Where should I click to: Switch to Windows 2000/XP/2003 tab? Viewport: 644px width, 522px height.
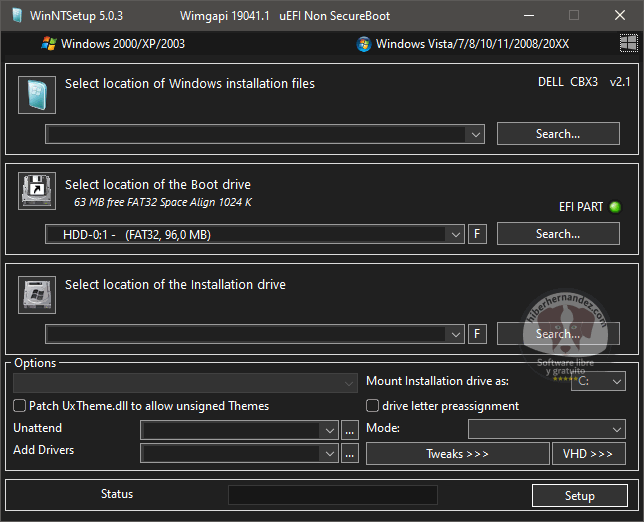pyautogui.click(x=113, y=44)
